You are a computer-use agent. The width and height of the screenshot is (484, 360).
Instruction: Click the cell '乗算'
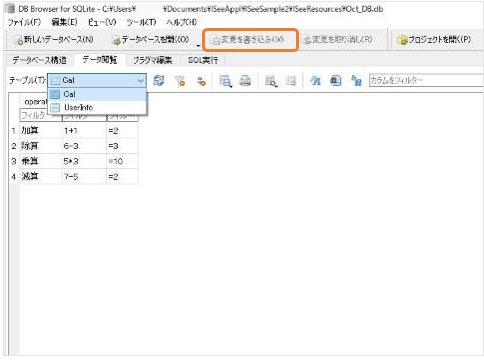41,161
